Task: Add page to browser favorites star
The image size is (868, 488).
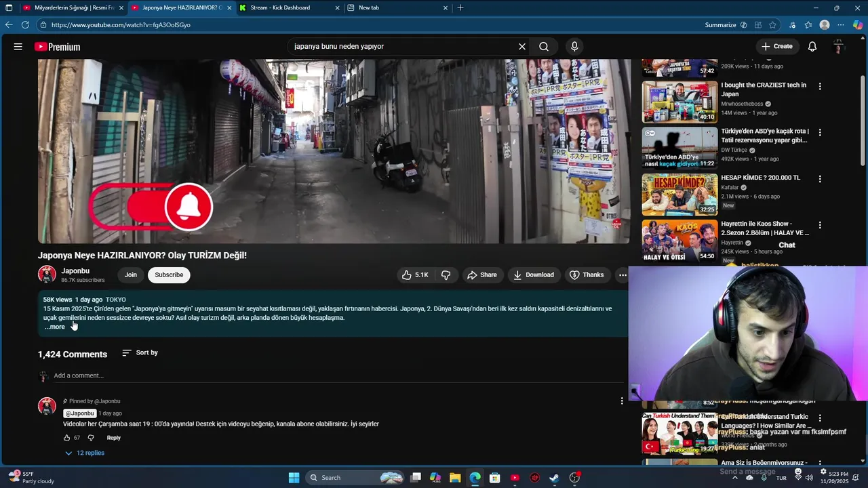Action: click(x=772, y=25)
